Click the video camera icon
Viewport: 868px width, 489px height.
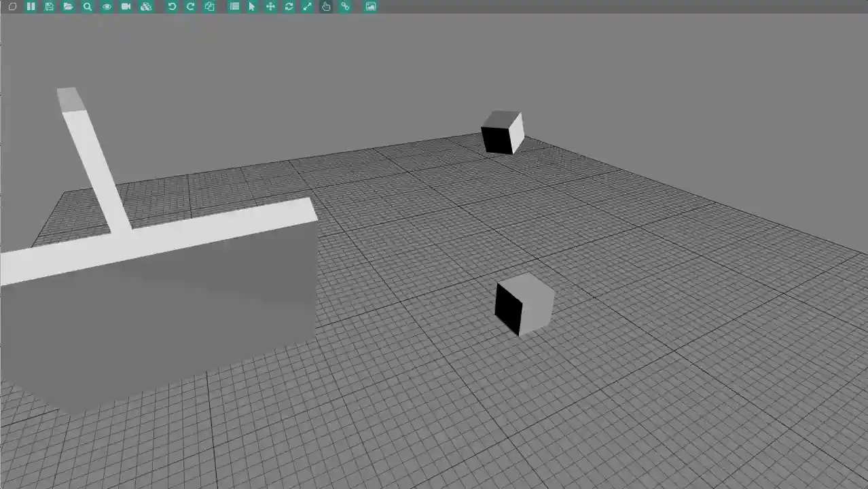pos(126,6)
